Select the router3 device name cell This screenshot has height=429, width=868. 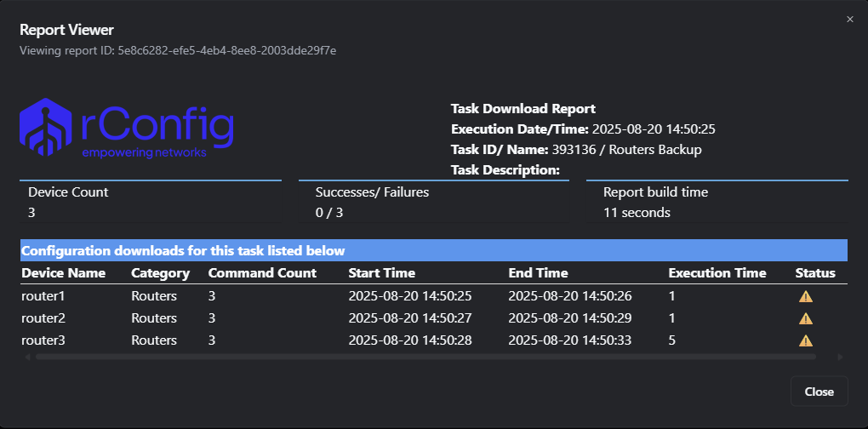click(43, 340)
